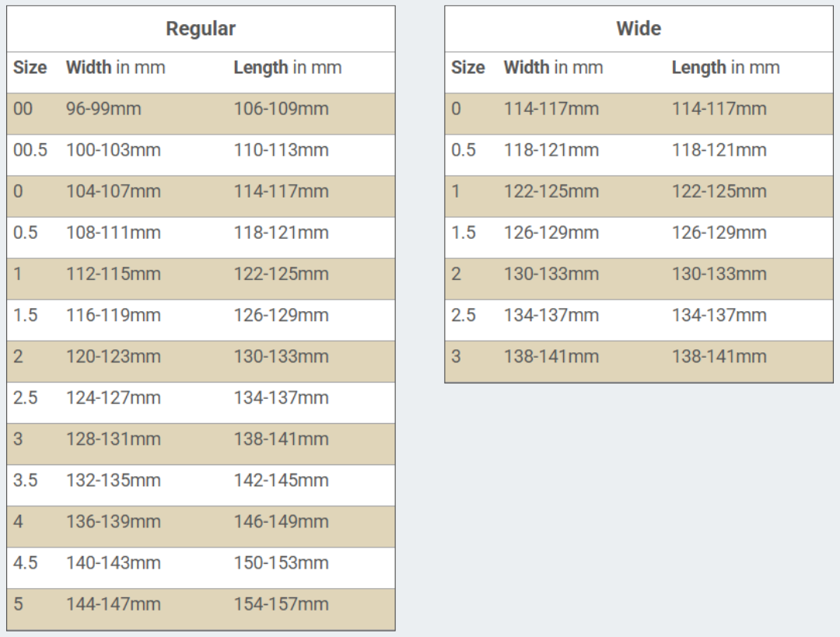Screen dimensions: 840x637
Task: Click Width header in Regular table
Action: tap(115, 68)
